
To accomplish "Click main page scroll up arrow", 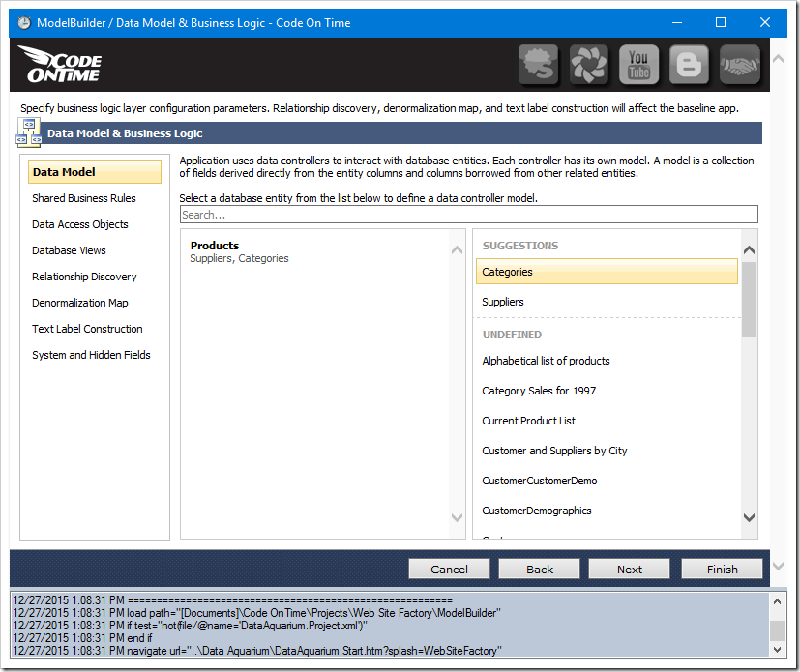I will [x=778, y=59].
